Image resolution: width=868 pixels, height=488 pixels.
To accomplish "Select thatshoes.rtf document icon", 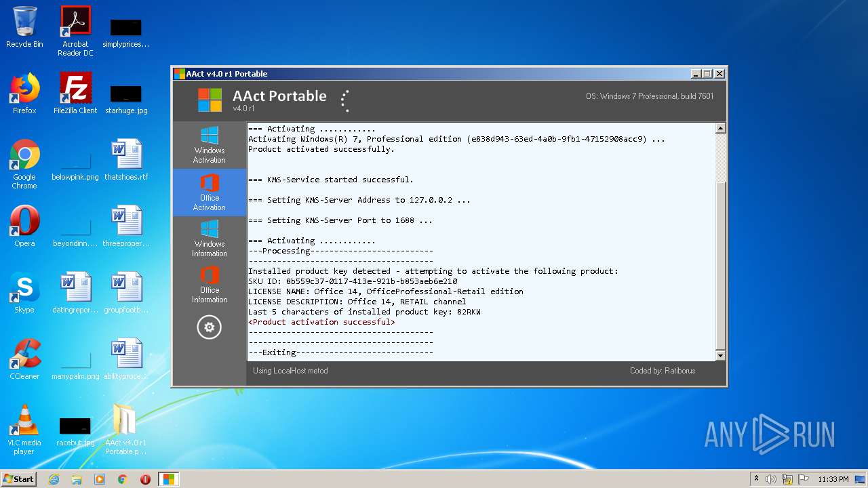I will coord(126,160).
